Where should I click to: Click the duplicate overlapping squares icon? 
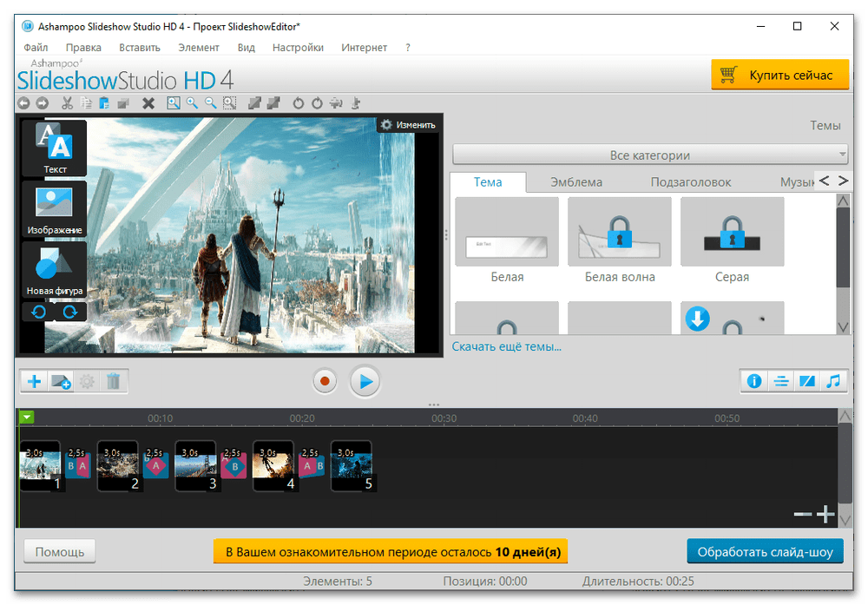(123, 103)
